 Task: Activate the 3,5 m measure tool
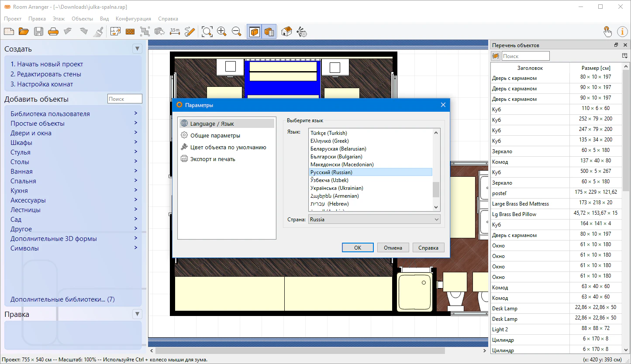[175, 31]
